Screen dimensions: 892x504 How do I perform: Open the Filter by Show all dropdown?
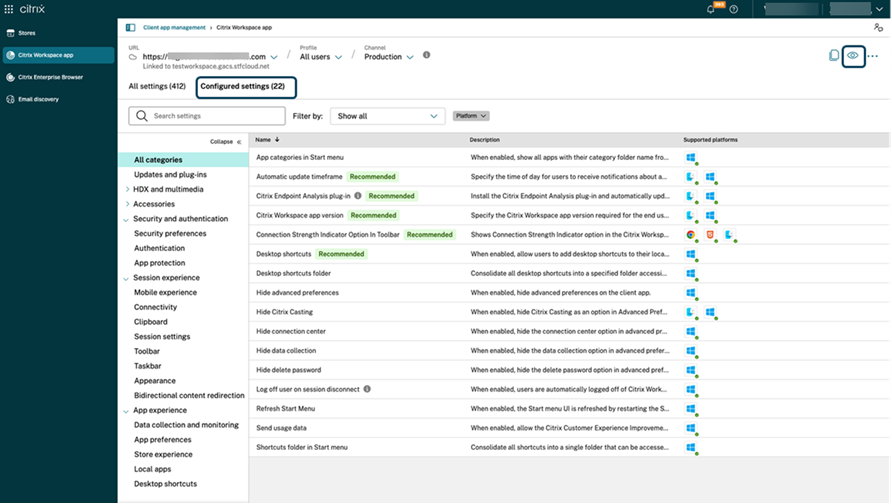coord(387,116)
